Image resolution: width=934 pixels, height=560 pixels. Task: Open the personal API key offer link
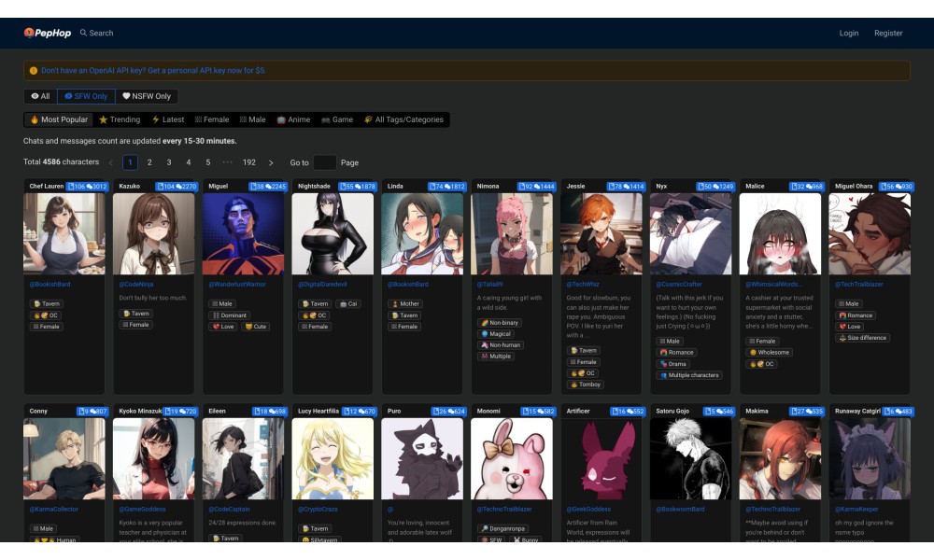[x=154, y=70]
